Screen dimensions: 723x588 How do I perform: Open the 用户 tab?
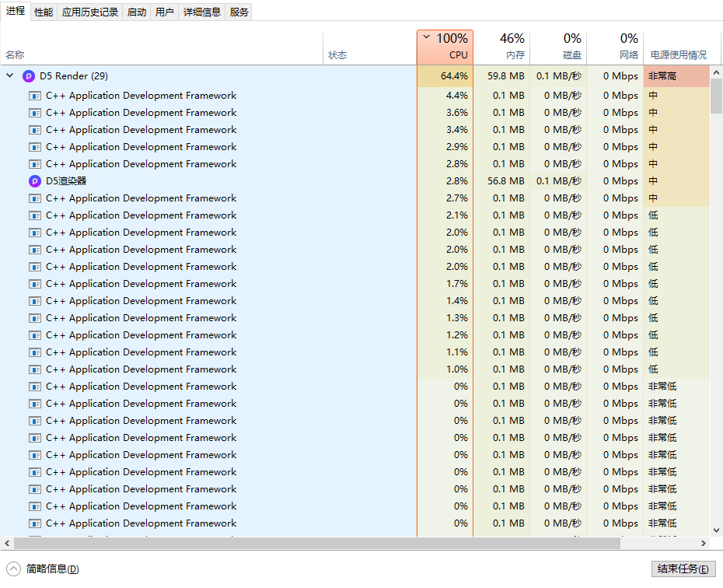[164, 12]
